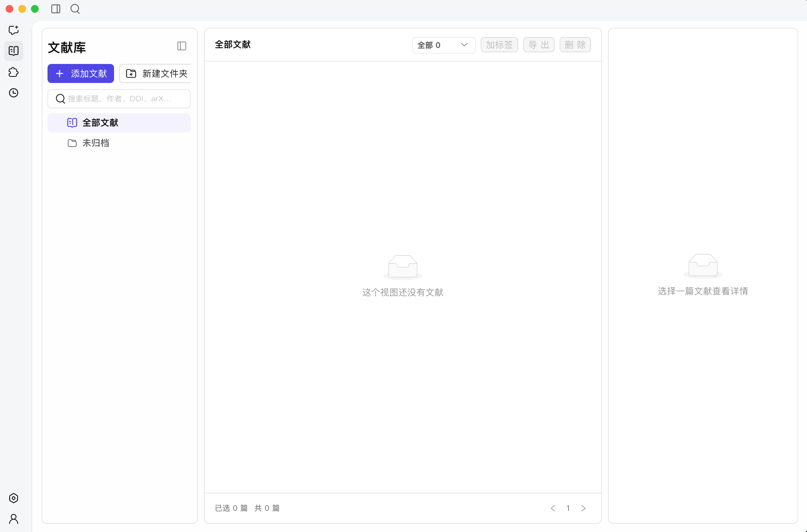Click the 添加文献 button
807x532 pixels.
81,73
